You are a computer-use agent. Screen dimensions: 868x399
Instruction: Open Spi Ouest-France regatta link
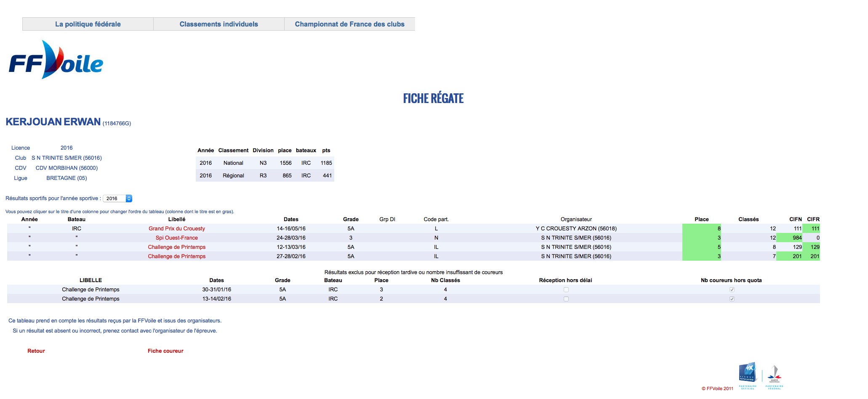[176, 238]
